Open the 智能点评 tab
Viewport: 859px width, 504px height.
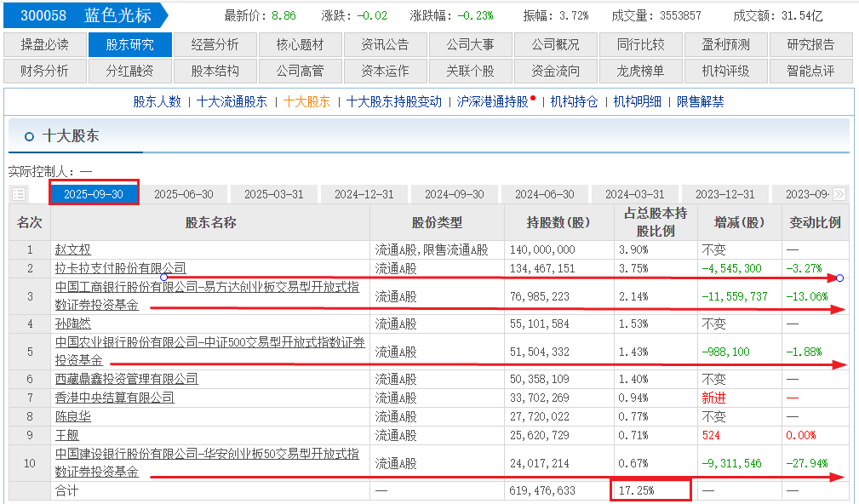point(810,71)
